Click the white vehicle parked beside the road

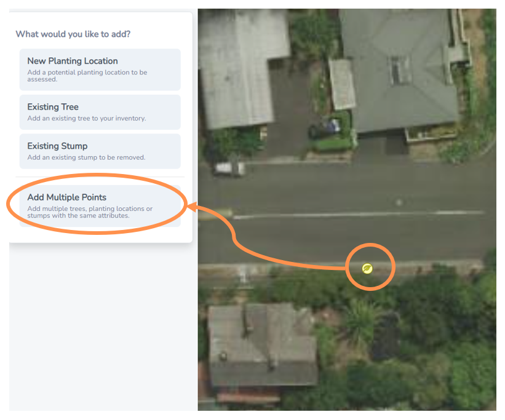pyautogui.click(x=228, y=168)
